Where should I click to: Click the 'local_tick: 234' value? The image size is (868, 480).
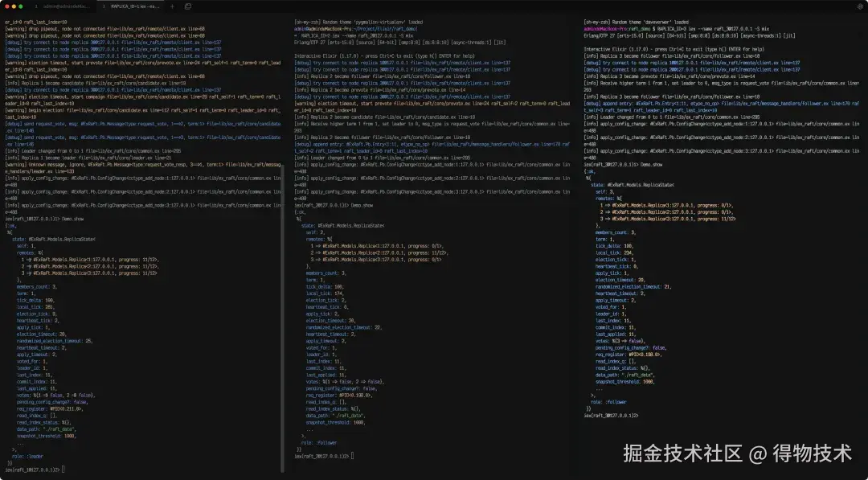pos(615,252)
